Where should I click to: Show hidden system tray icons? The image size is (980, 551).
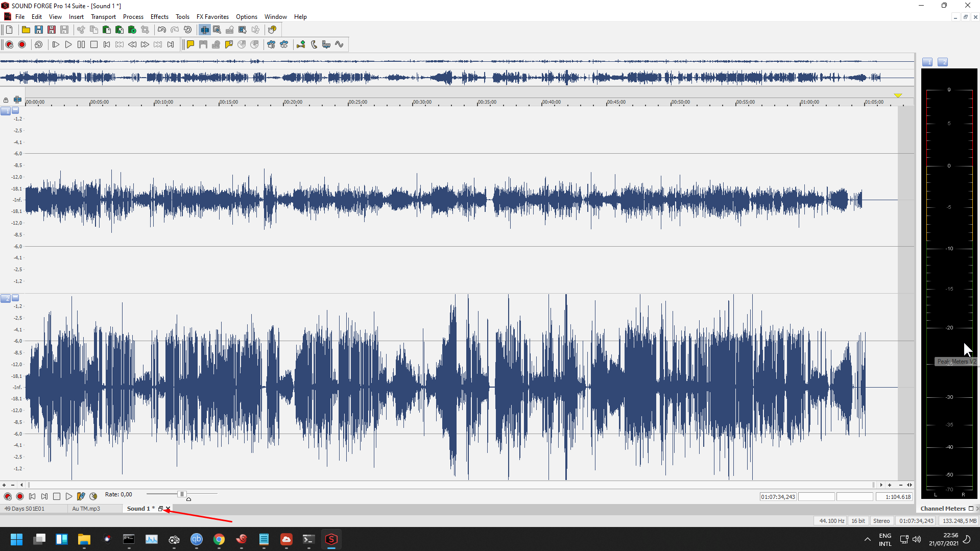867,539
